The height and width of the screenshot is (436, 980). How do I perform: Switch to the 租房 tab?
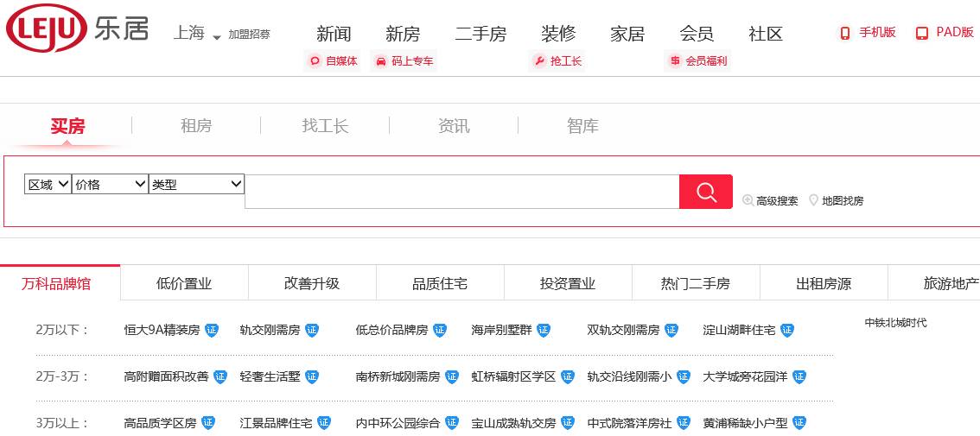coord(196,126)
